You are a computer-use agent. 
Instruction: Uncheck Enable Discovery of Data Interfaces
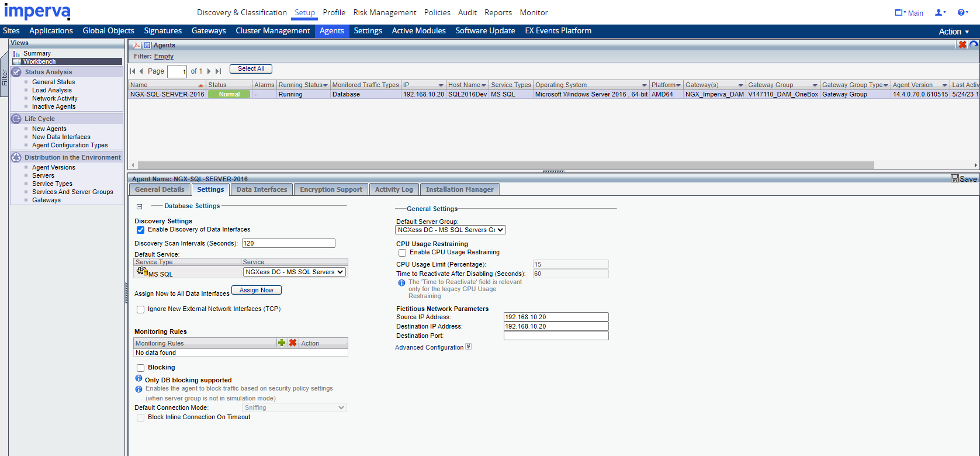140,230
